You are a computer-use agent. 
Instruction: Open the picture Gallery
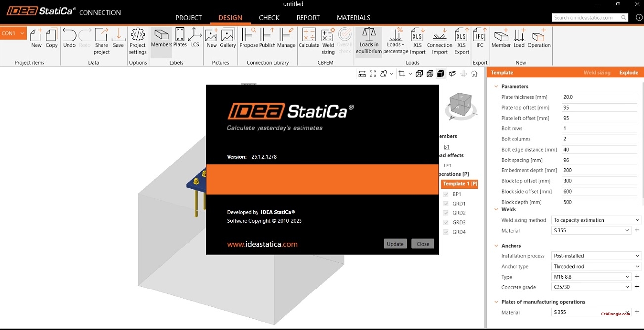tap(228, 38)
